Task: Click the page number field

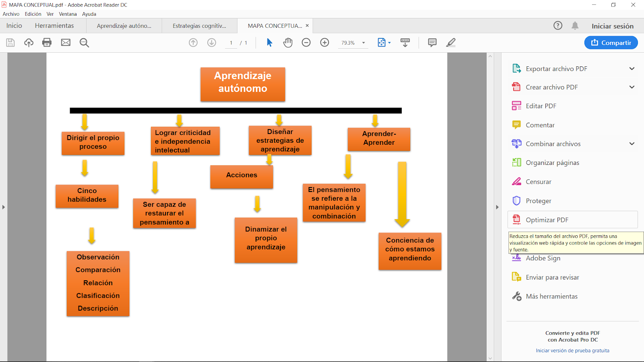Action: tap(231, 42)
